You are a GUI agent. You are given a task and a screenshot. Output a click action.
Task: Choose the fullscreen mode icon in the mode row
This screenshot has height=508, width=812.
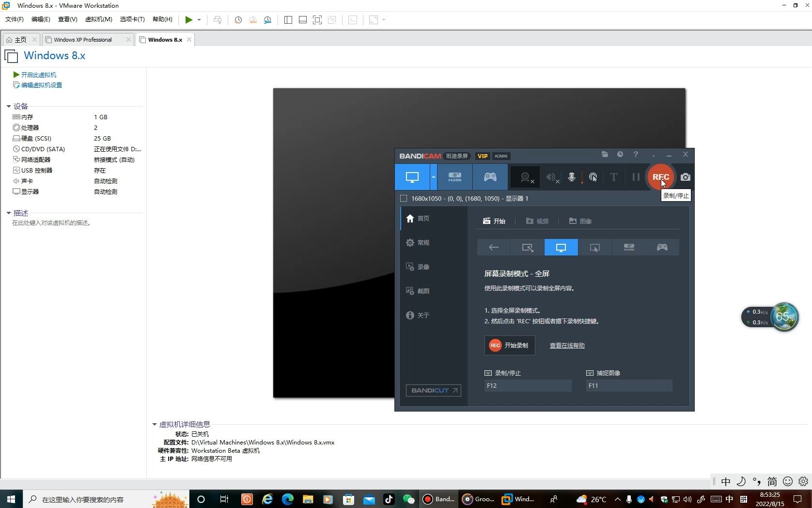561,247
